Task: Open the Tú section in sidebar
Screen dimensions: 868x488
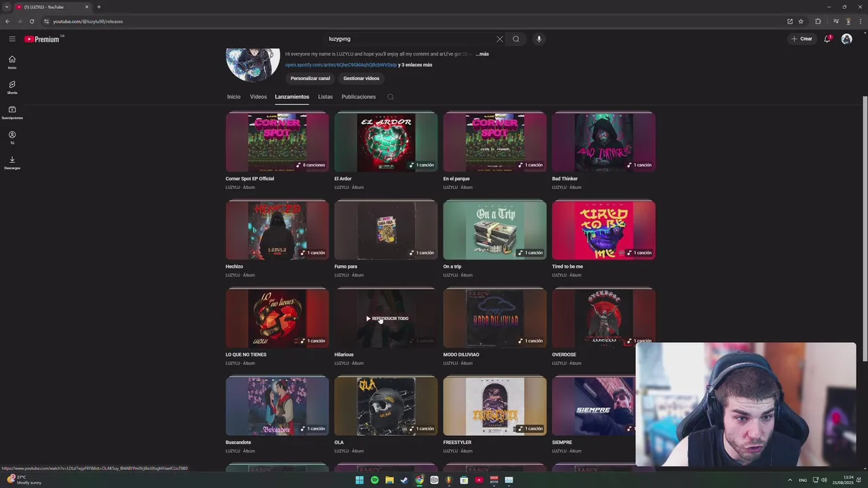Action: pos(12,138)
